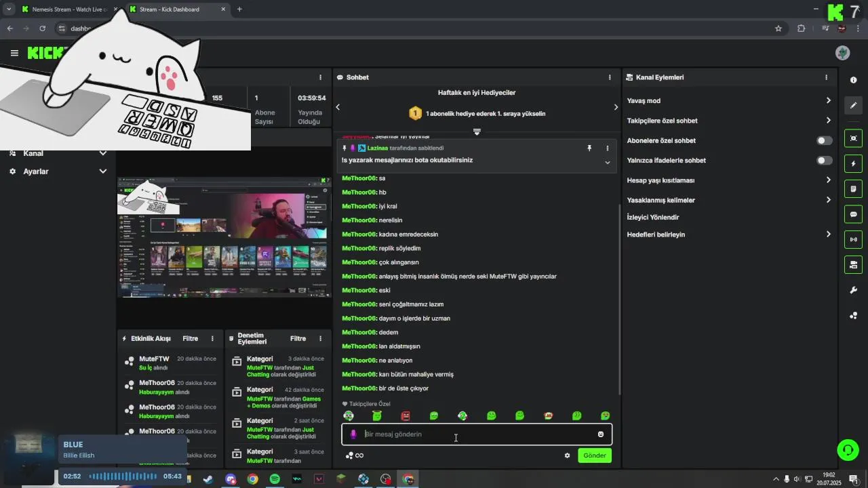
Task: Click the stream preview thumbnail
Action: click(x=224, y=238)
